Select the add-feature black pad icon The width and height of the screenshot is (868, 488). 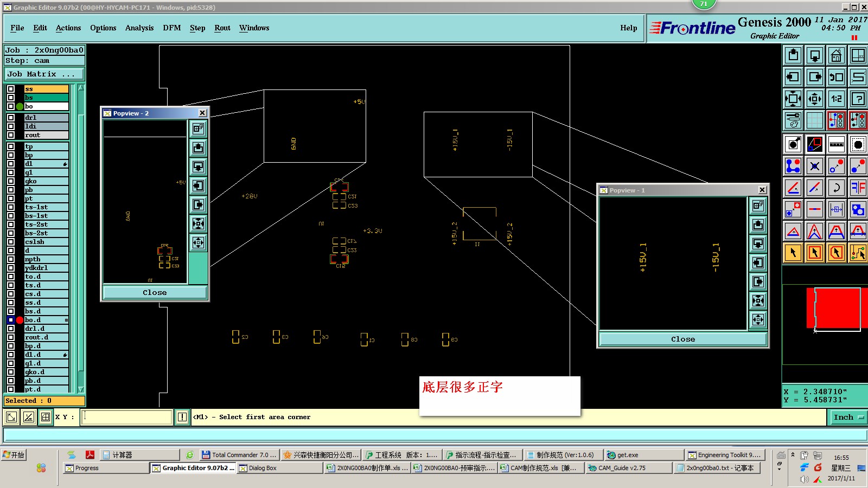858,144
